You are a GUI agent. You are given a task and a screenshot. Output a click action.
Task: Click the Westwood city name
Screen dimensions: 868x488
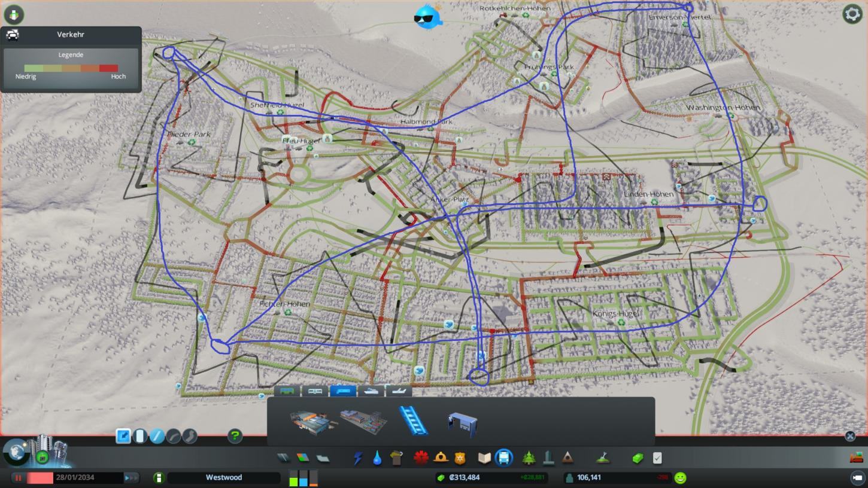[224, 477]
